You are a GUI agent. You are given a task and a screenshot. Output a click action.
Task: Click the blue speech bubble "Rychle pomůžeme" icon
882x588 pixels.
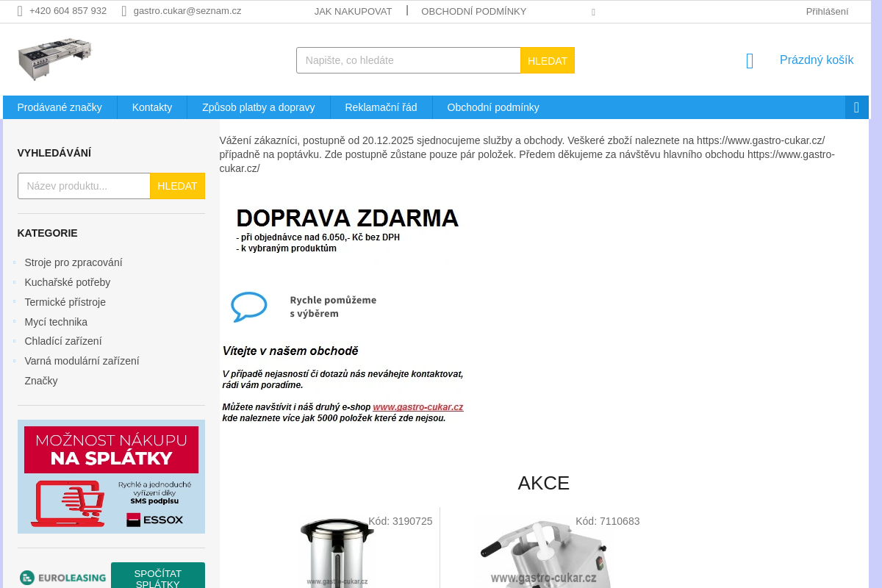[x=248, y=306]
